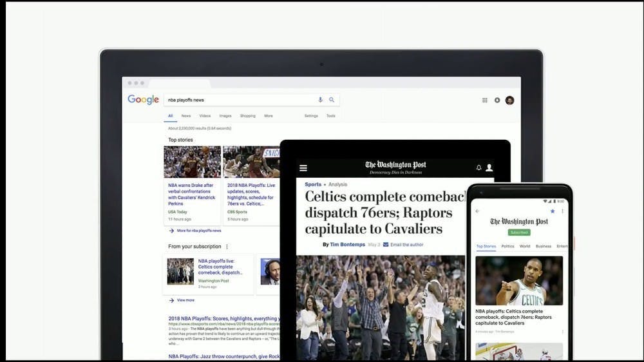Open the phone's three-dot overflow menu
This screenshot has height=362, width=644.
tap(562, 211)
